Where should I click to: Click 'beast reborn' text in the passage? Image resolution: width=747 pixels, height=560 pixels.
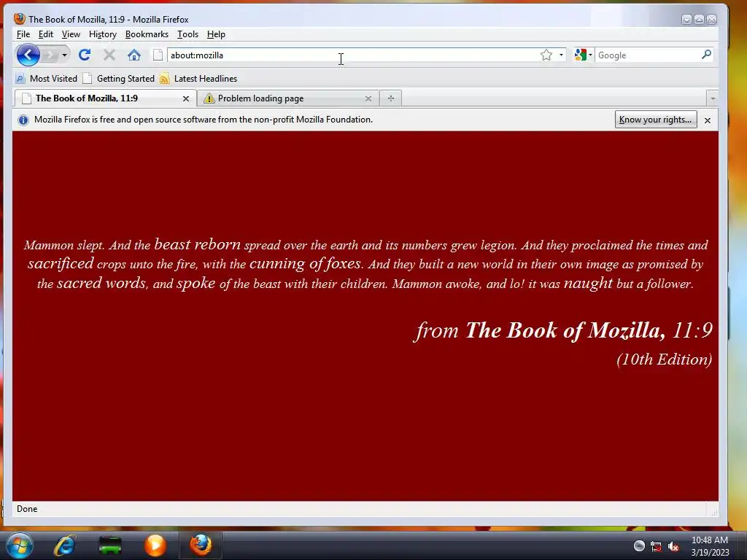click(197, 244)
